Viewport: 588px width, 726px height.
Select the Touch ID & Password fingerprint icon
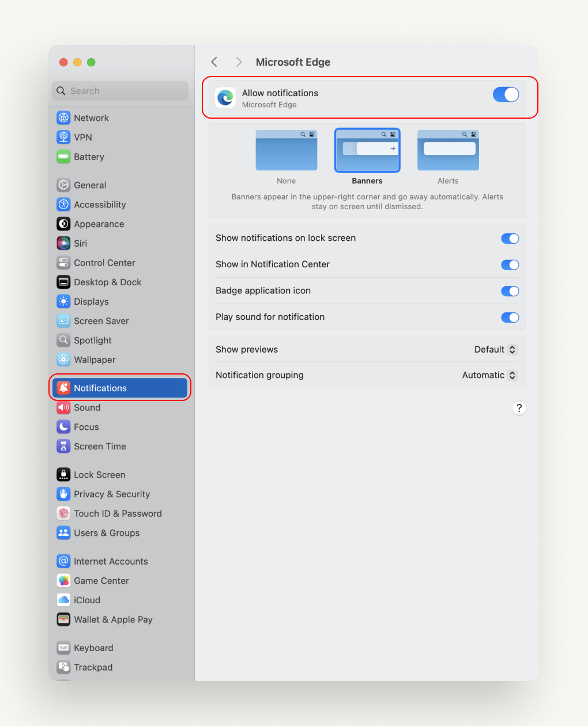pos(63,513)
